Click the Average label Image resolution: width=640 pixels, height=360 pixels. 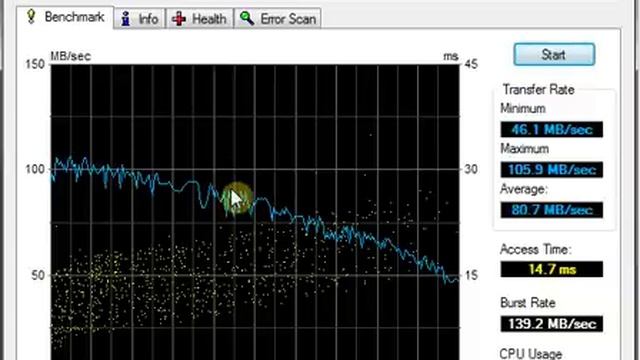point(524,189)
